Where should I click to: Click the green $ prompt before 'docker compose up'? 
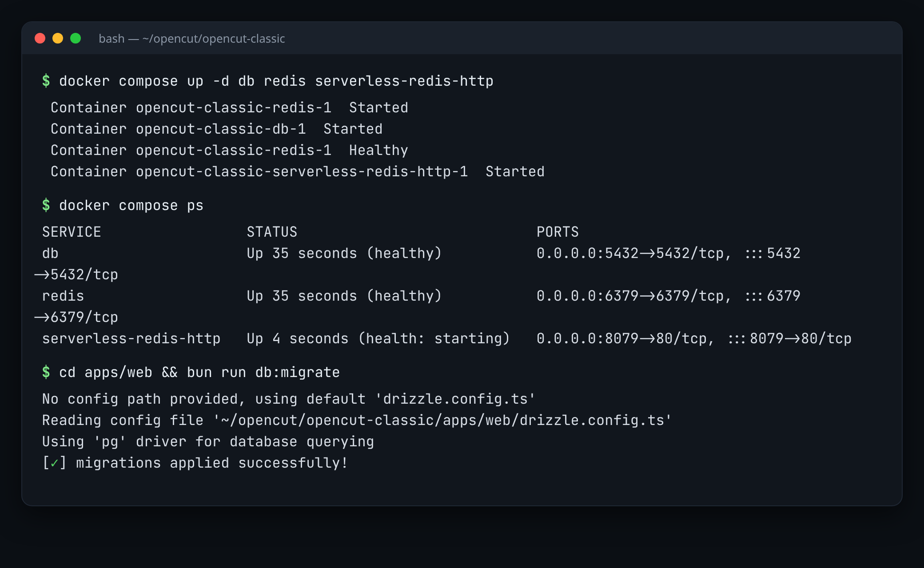(x=46, y=81)
